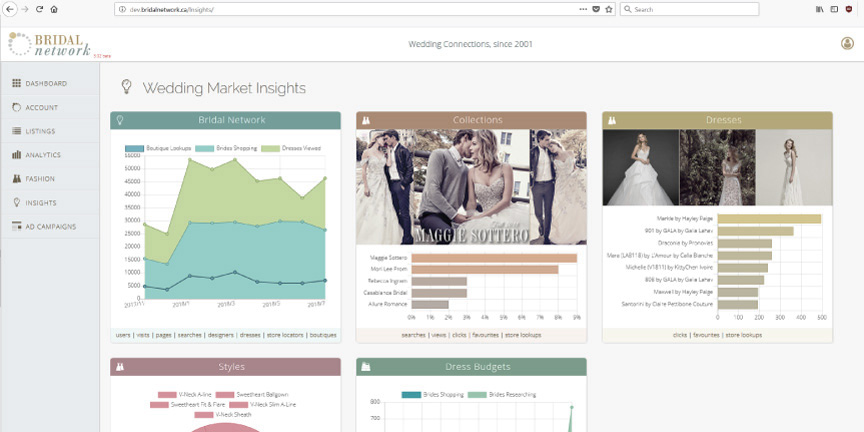This screenshot has height=432, width=864.
Task: Bookmark this page with the star icon
Action: coord(609,9)
